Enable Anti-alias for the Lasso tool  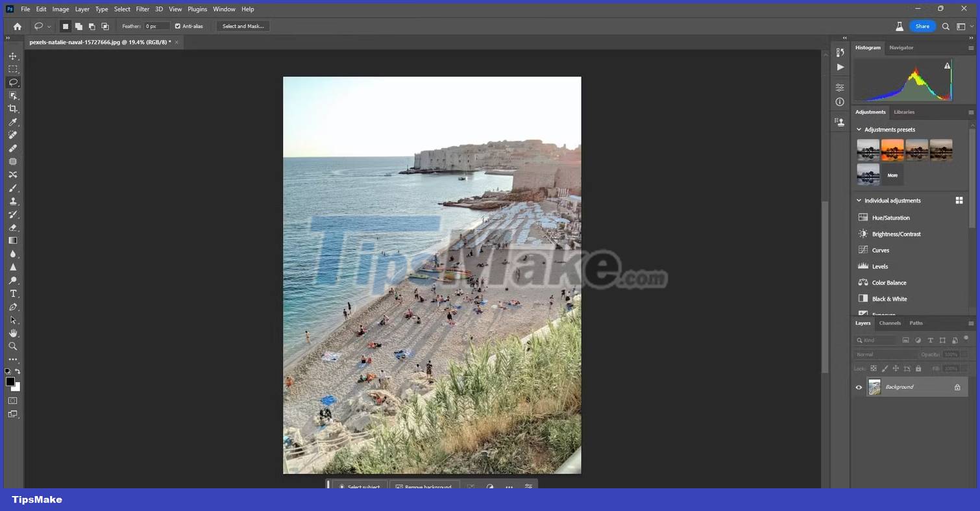[177, 26]
